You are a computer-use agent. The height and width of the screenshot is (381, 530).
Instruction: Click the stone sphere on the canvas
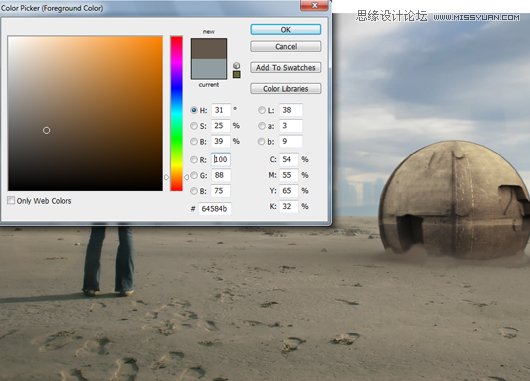pyautogui.click(x=454, y=200)
